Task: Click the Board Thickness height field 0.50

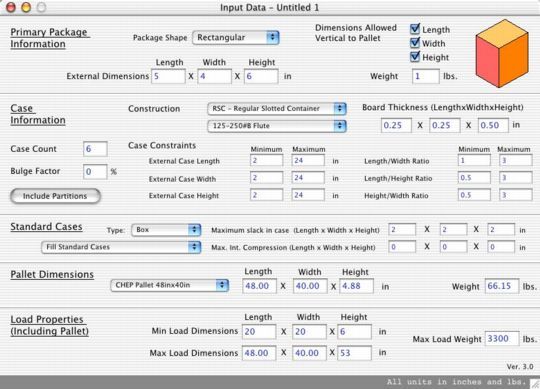Action: tap(493, 125)
